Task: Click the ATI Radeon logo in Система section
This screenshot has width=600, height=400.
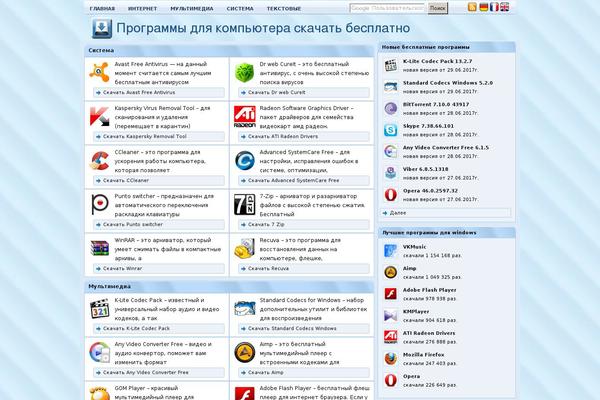Action: pos(245,117)
